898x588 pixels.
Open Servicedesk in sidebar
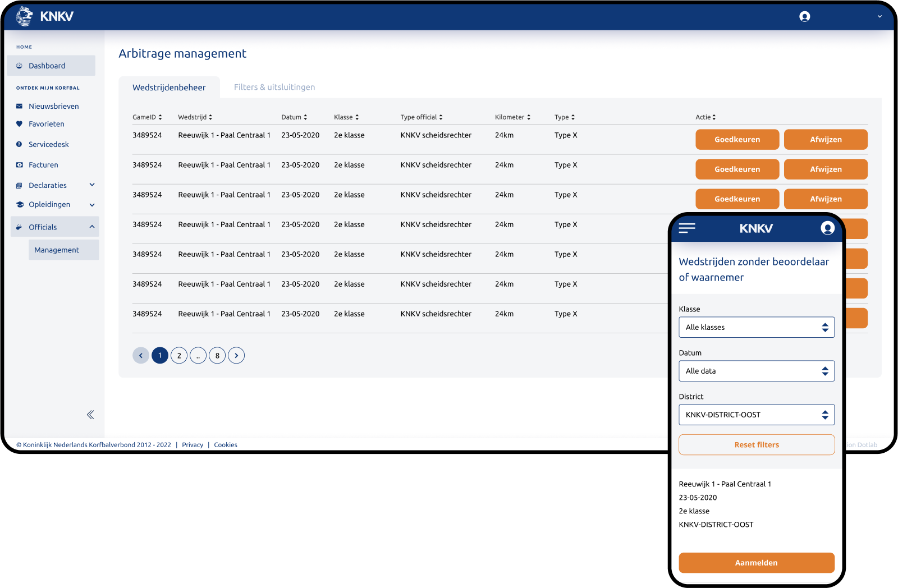[x=49, y=144]
